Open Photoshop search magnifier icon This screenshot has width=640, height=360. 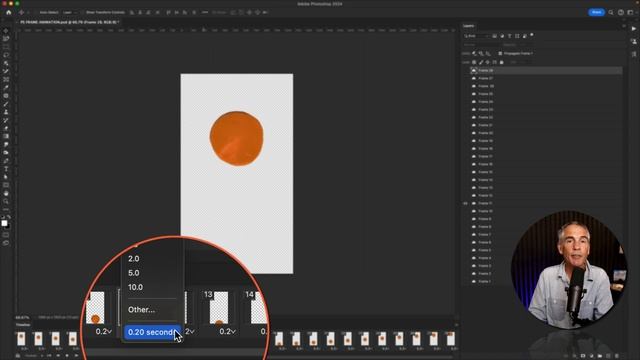[611, 12]
